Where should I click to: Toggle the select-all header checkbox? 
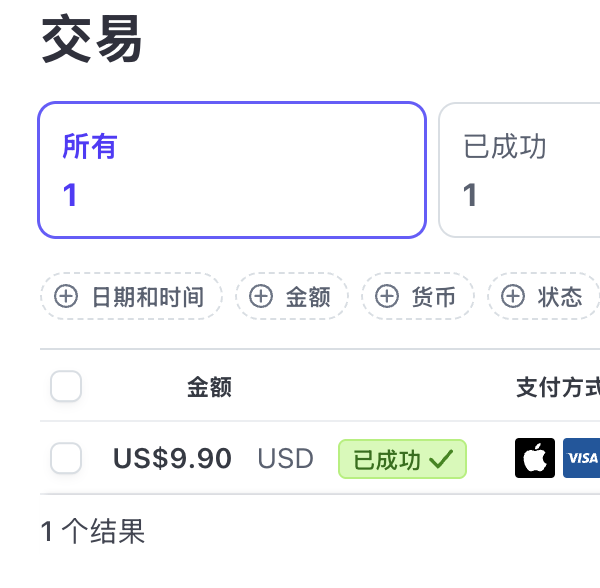66,386
